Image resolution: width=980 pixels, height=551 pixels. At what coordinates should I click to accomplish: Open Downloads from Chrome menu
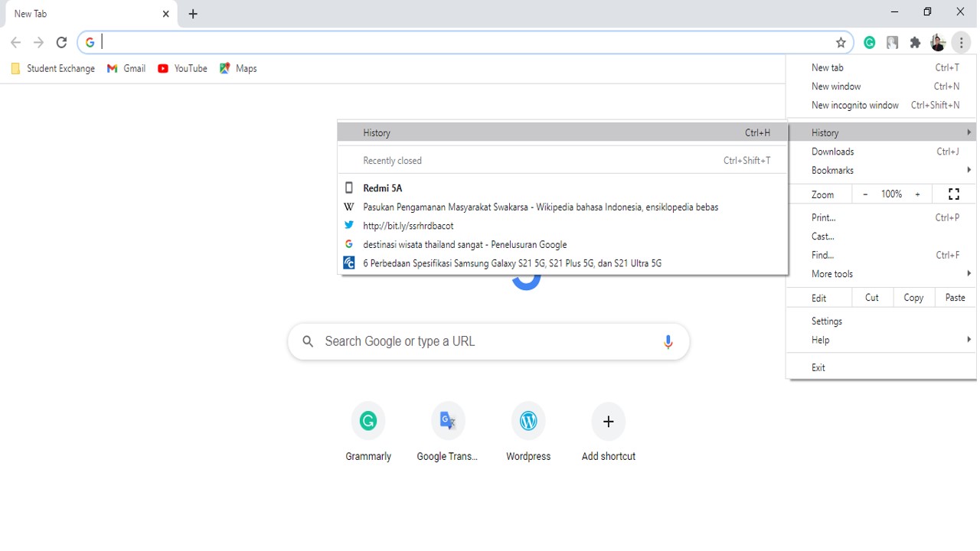pos(881,152)
